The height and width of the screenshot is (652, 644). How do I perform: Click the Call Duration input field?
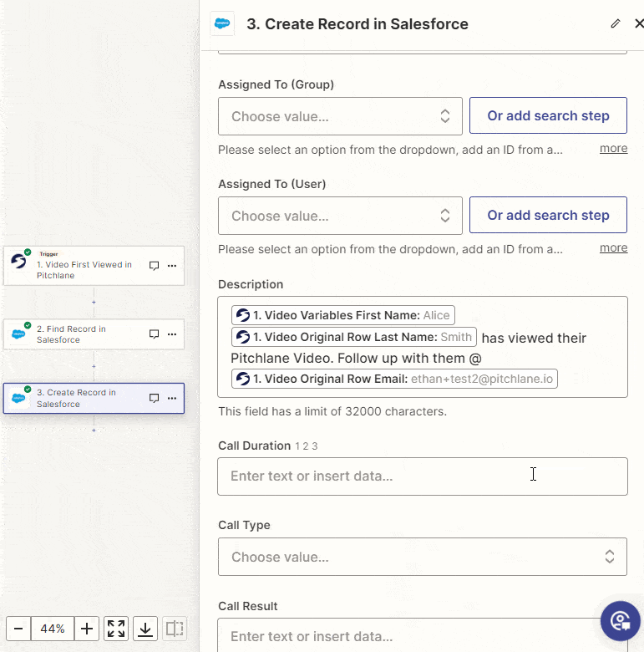[423, 476]
